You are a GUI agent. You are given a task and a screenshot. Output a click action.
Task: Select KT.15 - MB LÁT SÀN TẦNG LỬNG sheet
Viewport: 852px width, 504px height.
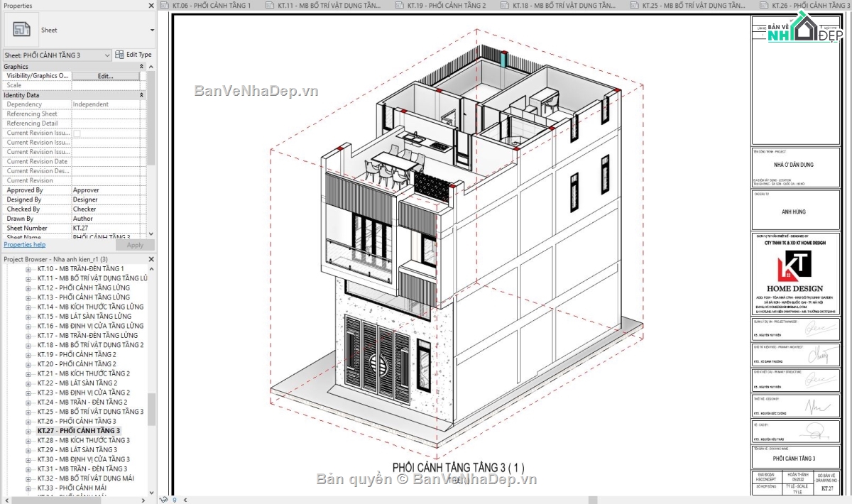pos(84,317)
